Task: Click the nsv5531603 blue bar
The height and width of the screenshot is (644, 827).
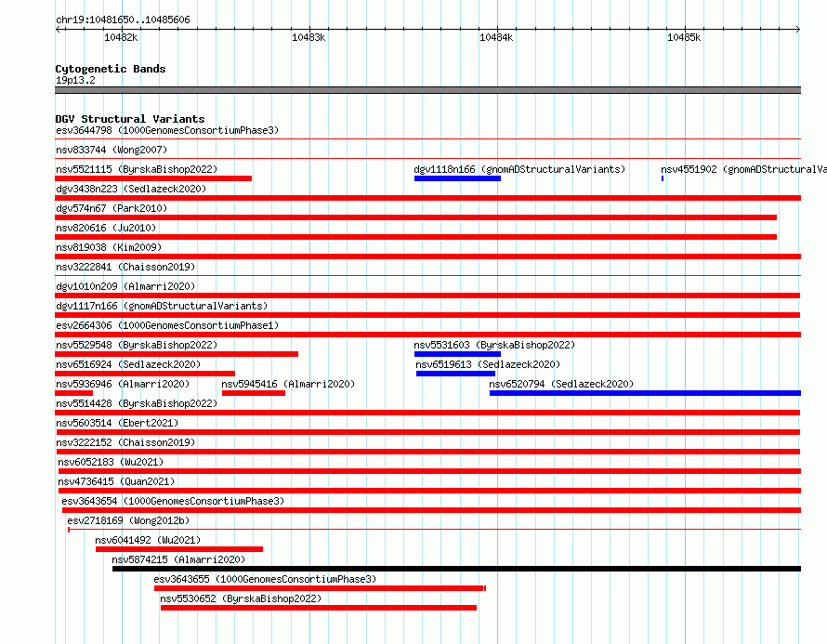Action: (457, 354)
